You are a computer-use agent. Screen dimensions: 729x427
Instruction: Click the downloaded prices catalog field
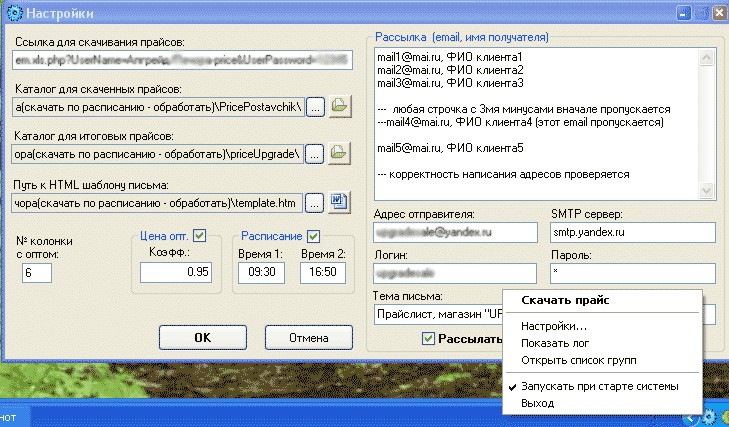point(158,107)
